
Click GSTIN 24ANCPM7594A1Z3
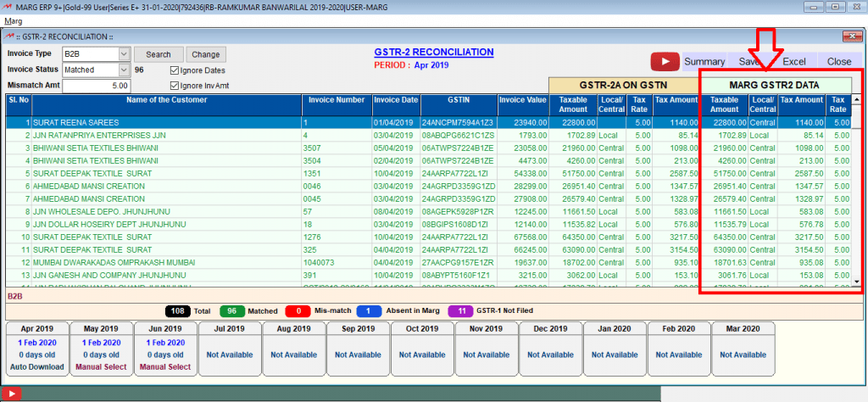pos(459,122)
